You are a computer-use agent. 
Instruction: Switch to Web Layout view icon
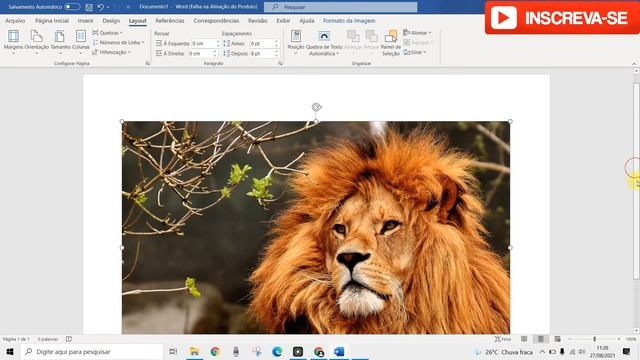pos(558,339)
